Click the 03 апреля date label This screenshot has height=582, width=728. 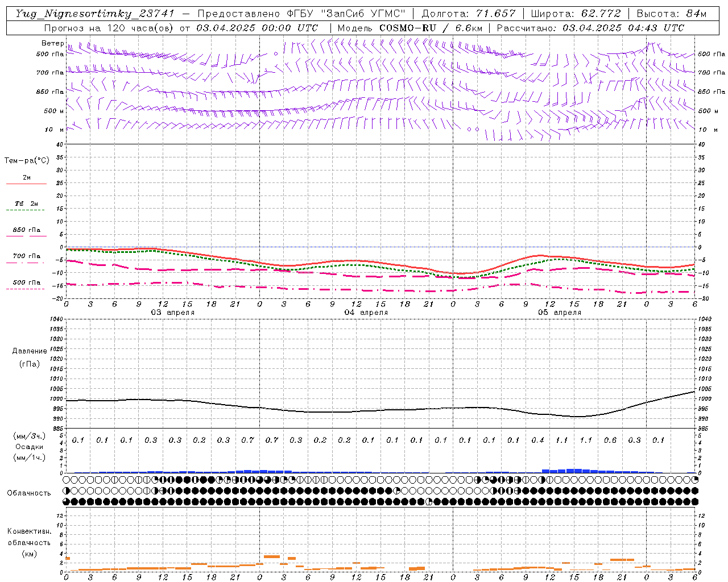[x=172, y=313]
